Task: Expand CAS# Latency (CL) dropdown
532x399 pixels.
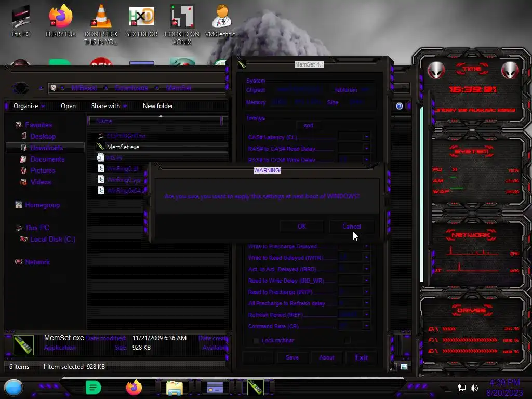Action: (x=366, y=137)
